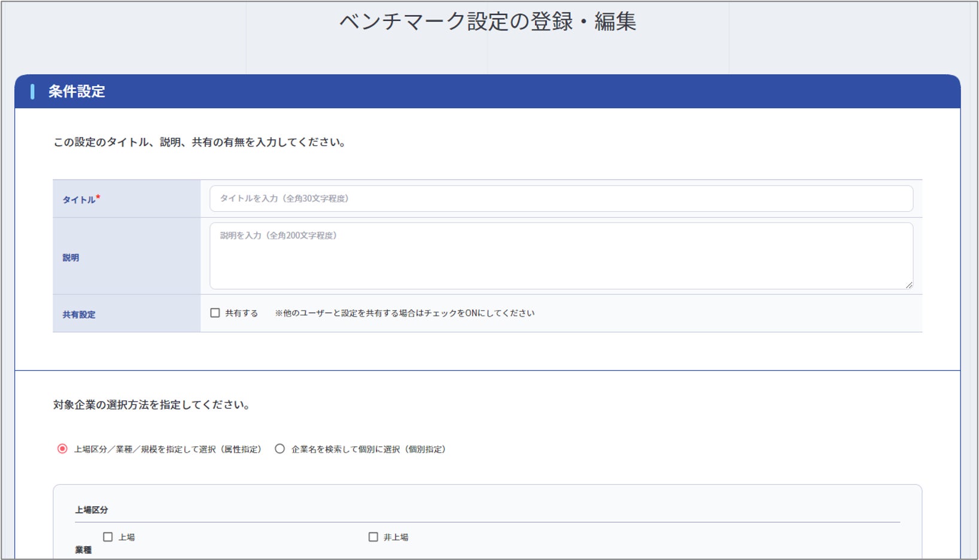Click the タイトル field label
Viewport: 979px width, 560px height.
81,199
